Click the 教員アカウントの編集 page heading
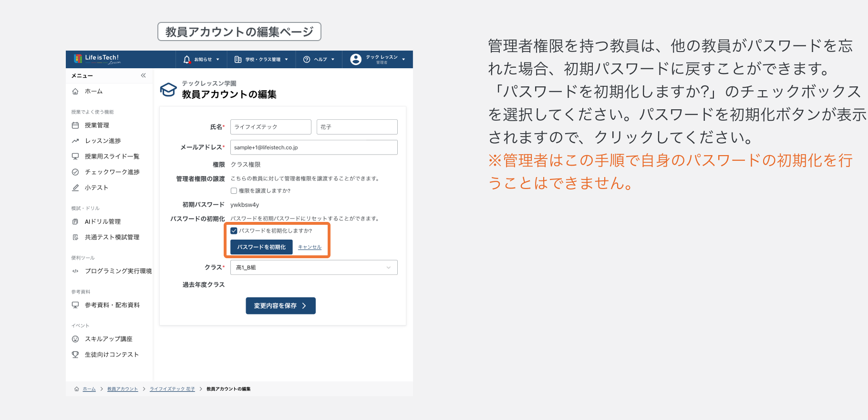Image resolution: width=868 pixels, height=420 pixels. (x=229, y=94)
